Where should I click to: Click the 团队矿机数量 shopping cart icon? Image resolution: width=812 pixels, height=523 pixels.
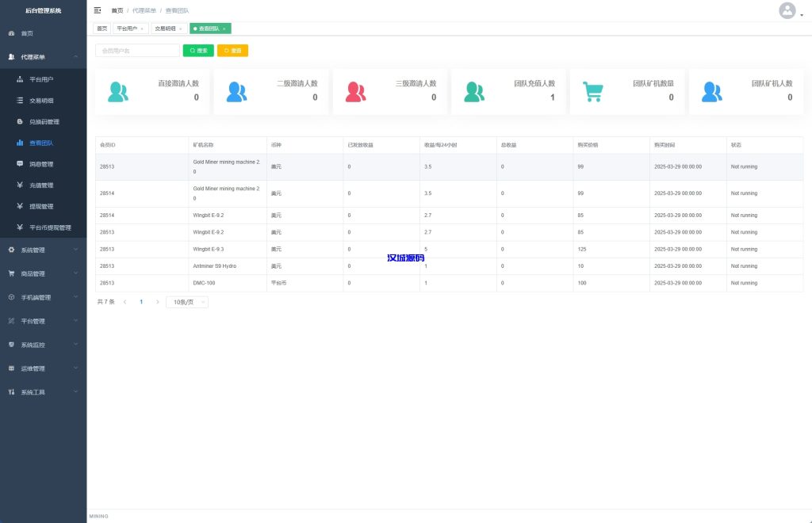click(592, 92)
